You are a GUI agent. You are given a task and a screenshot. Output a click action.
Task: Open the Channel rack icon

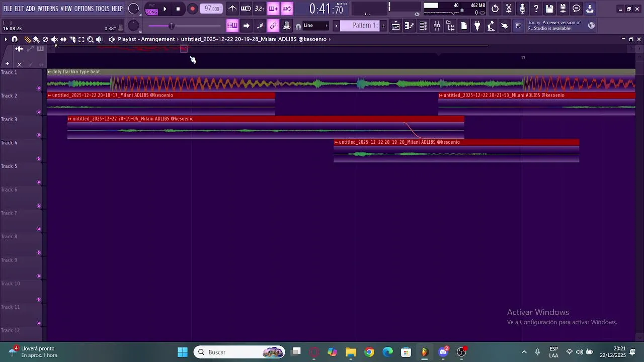pyautogui.click(x=423, y=26)
